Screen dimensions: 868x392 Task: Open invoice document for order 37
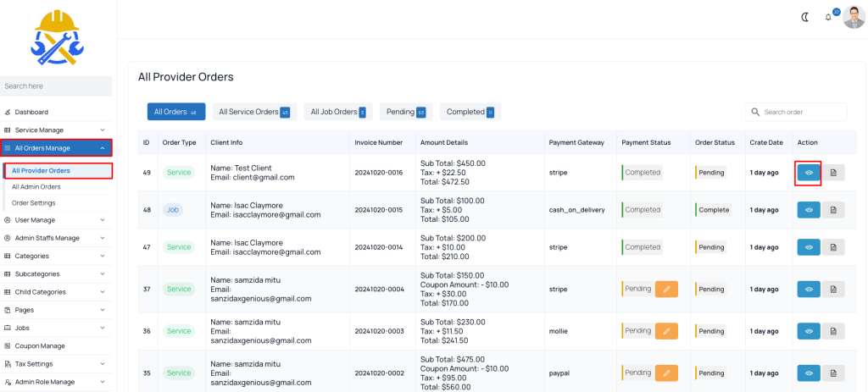pos(833,290)
